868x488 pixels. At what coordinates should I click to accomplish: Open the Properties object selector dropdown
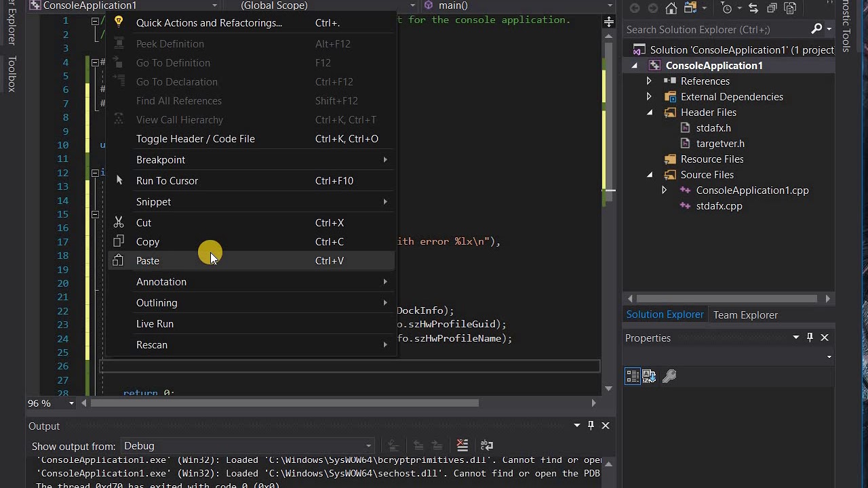point(829,357)
